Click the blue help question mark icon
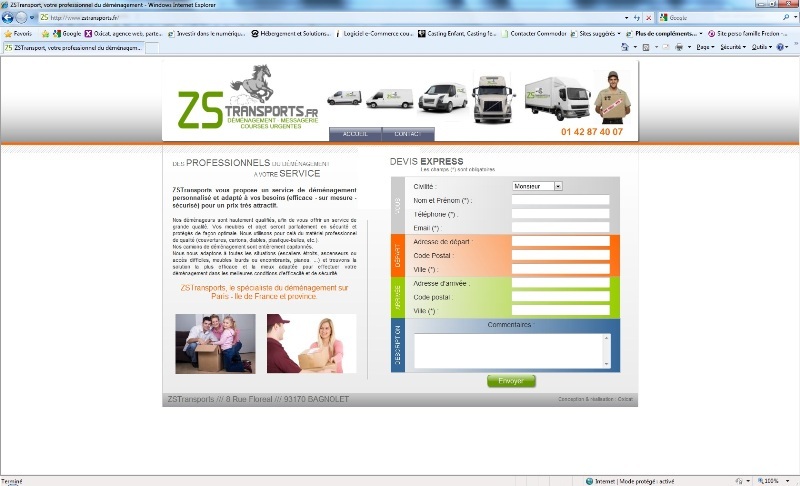 (780, 47)
